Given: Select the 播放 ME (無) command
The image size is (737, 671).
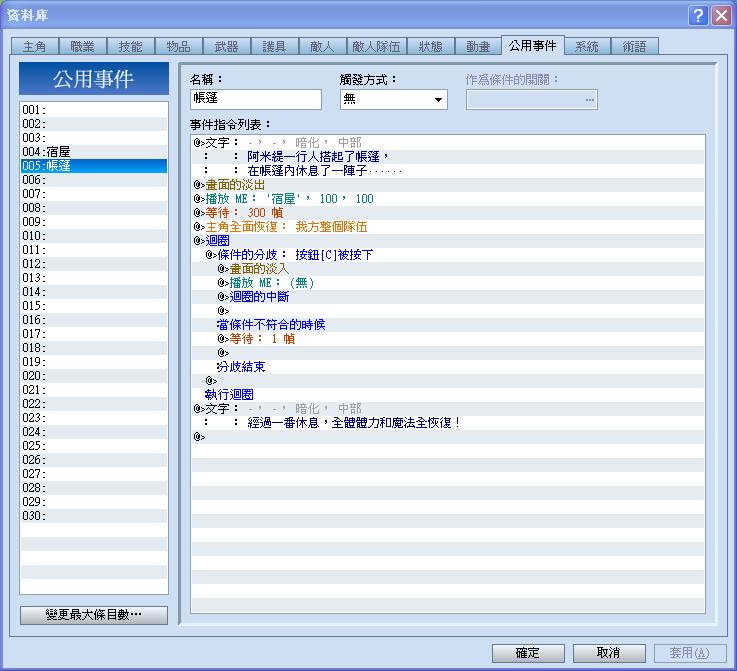Looking at the screenshot, I should coord(448,283).
